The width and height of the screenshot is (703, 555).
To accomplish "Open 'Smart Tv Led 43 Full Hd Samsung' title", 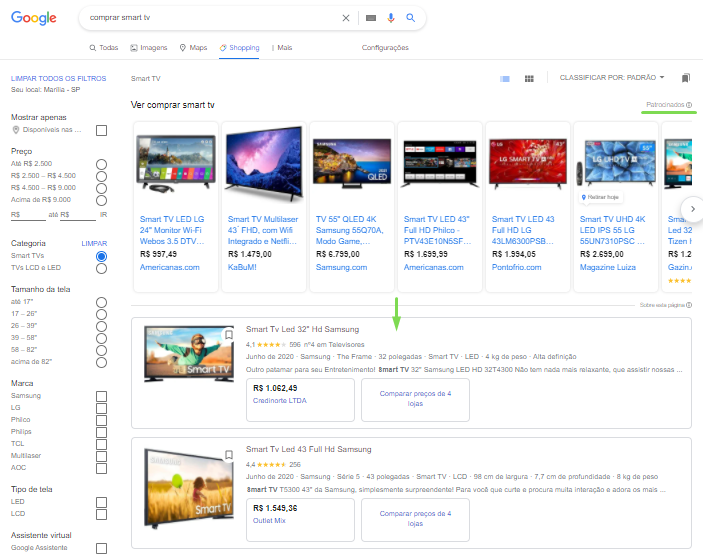I will [308, 449].
